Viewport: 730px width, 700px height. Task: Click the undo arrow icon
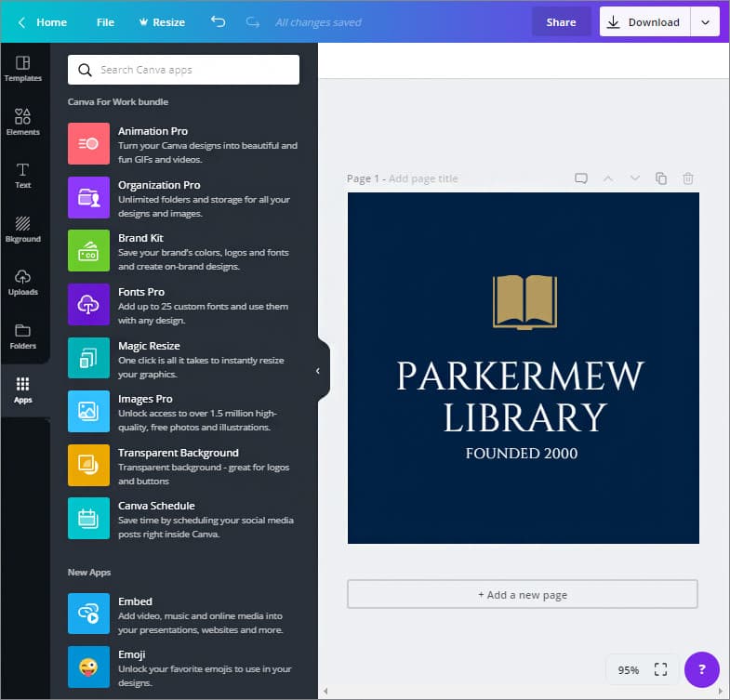click(219, 21)
